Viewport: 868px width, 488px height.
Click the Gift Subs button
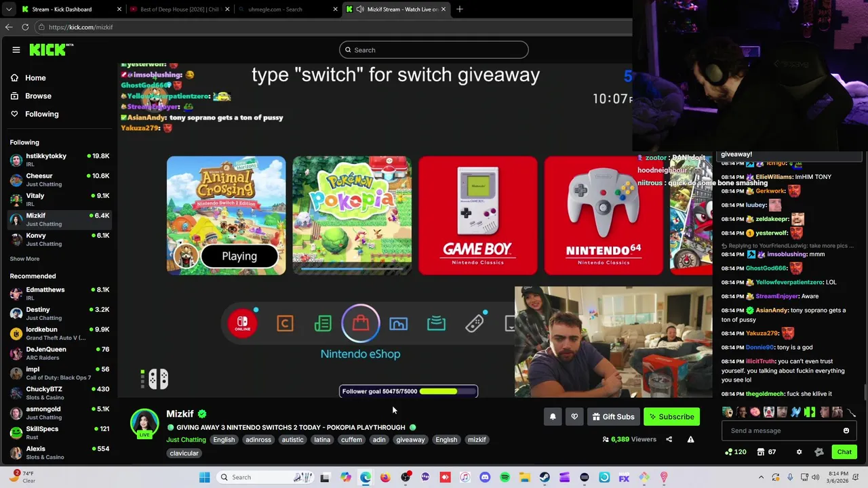(613, 417)
